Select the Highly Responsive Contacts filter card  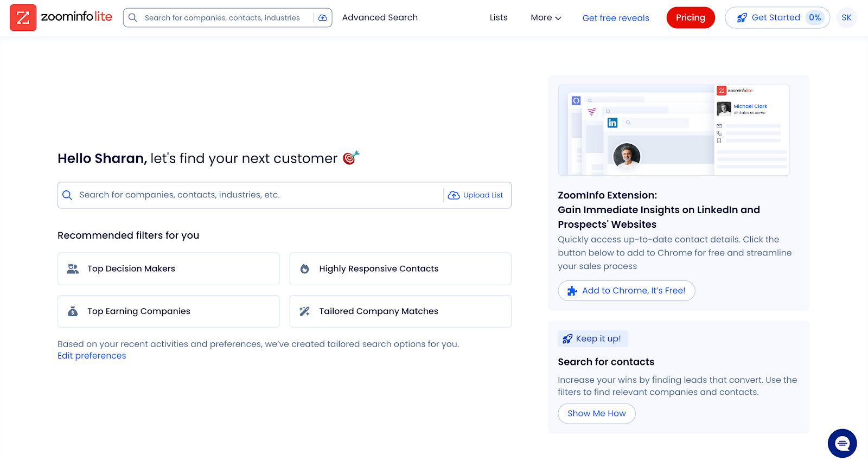(x=400, y=268)
